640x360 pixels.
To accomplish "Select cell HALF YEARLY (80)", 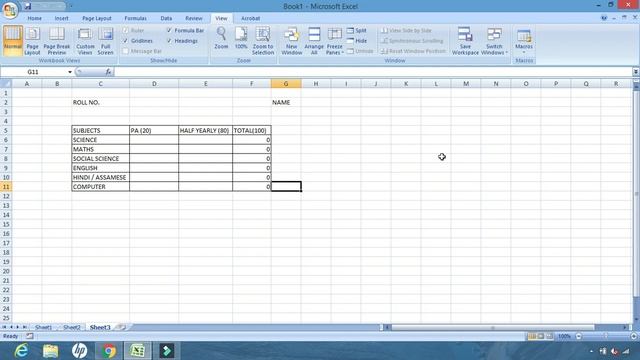I will coord(205,130).
